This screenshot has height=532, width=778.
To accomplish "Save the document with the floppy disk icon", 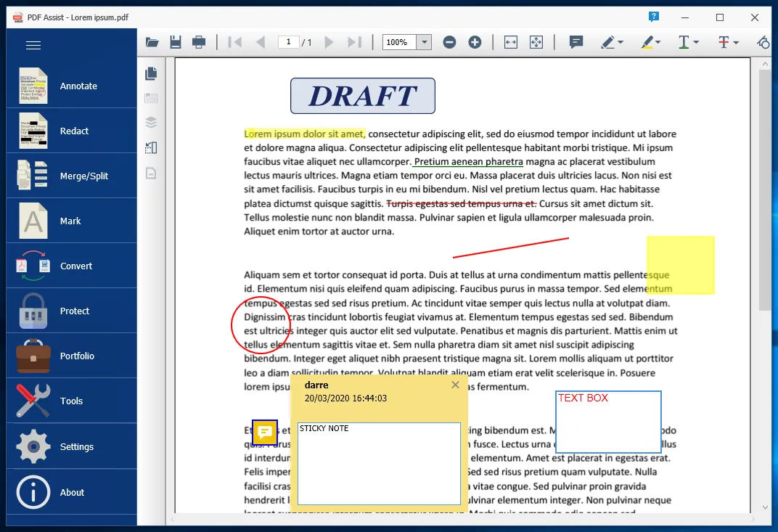I will [176, 42].
